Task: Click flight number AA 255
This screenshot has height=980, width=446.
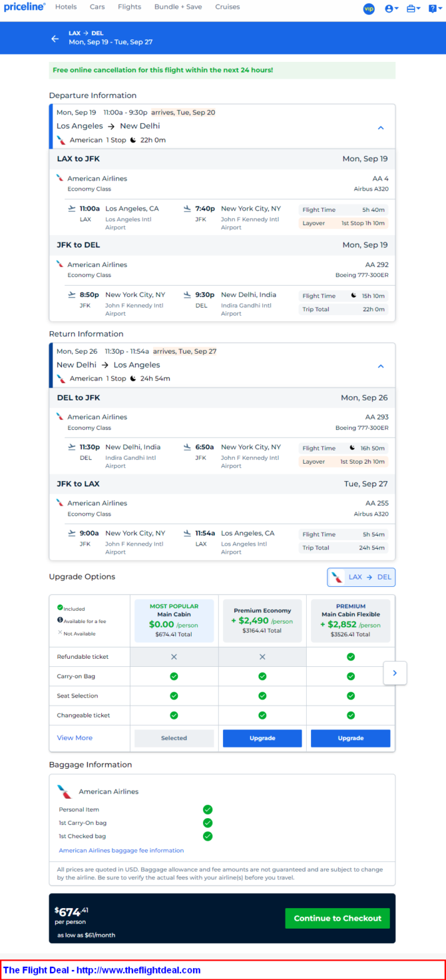Action: 377,503
